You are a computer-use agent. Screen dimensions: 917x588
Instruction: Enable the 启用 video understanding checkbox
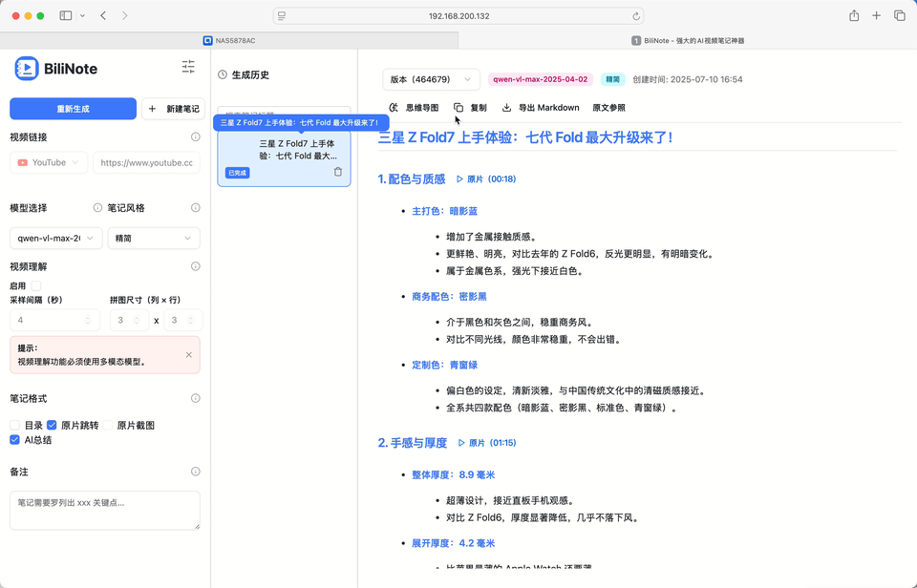tap(36, 285)
